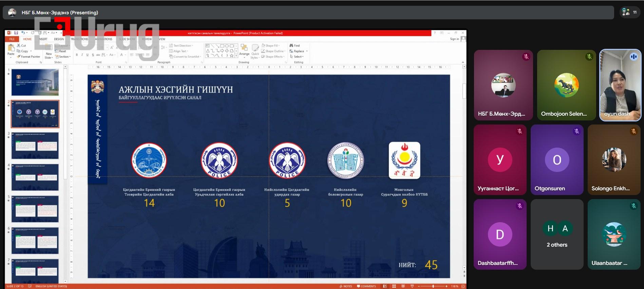Select the Format Painter tool

pyautogui.click(x=29, y=57)
